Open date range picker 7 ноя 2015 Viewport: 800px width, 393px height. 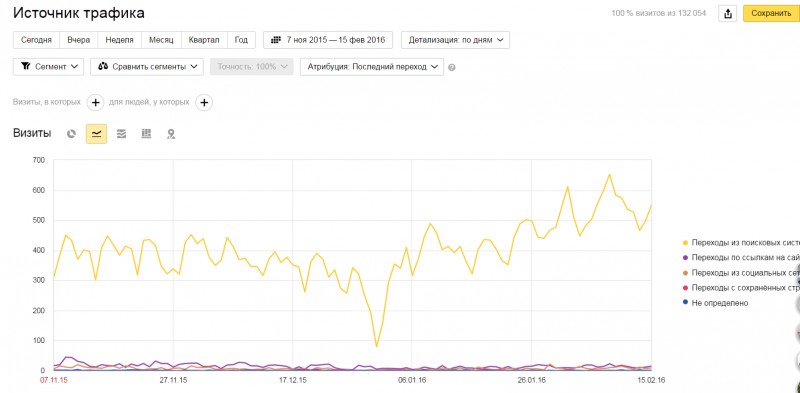click(x=328, y=40)
